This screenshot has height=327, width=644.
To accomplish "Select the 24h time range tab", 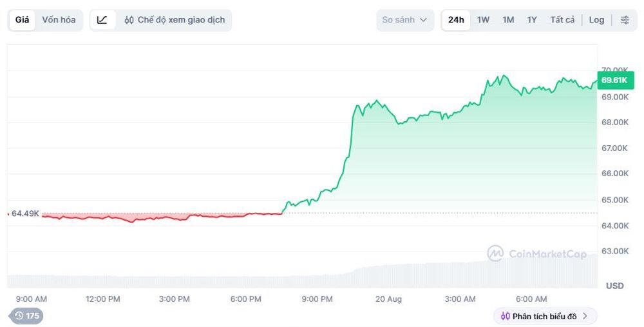I will [456, 20].
